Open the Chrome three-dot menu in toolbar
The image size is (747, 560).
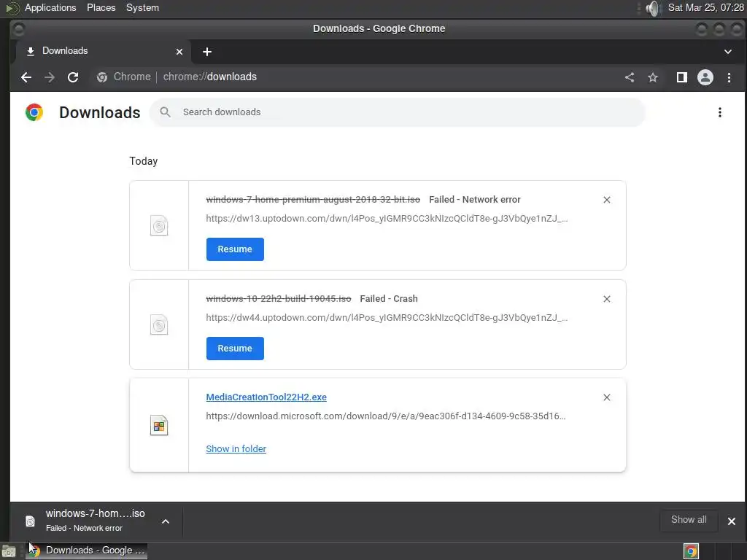[729, 77]
